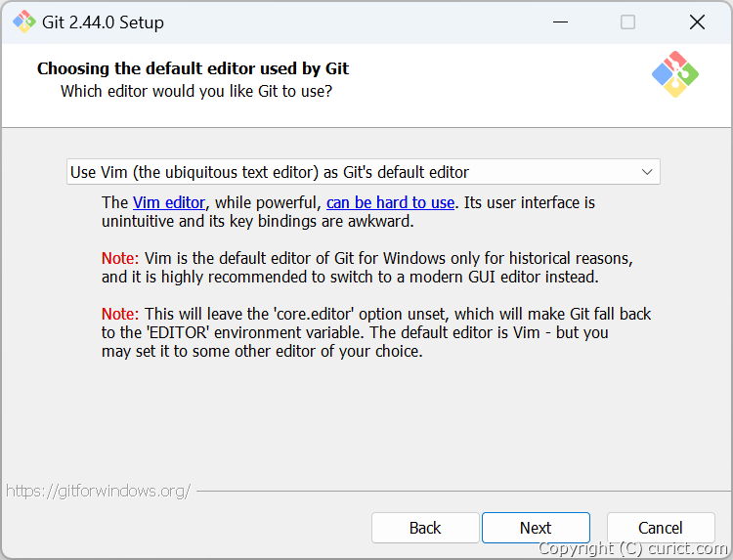Click the Git logo in title bar
Image resolution: width=733 pixels, height=560 pixels.
pyautogui.click(x=23, y=22)
